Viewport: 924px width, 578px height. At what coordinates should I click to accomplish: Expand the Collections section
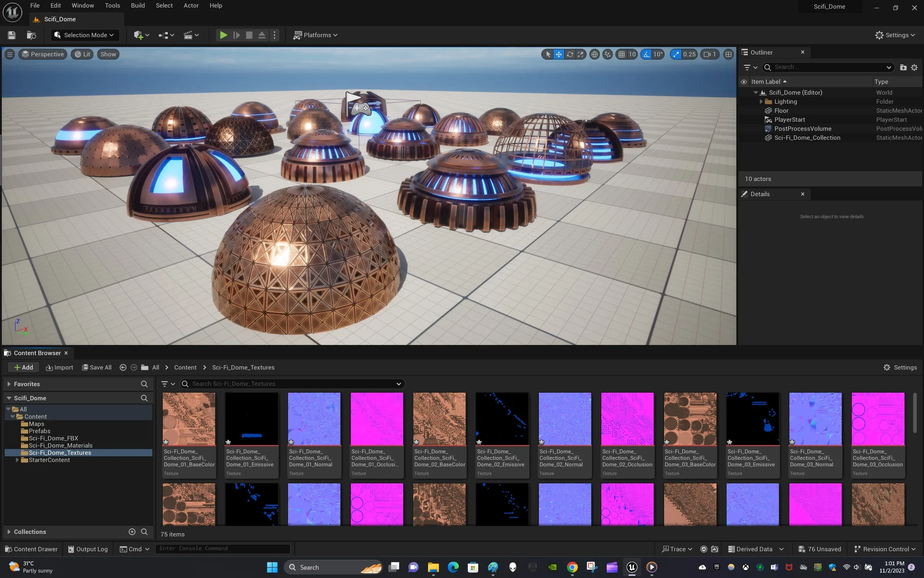tap(9, 532)
